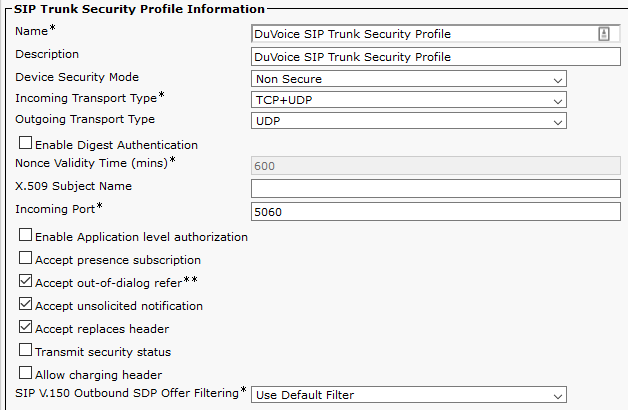This screenshot has height=410, width=628.
Task: Open Outgoing Transport Type dropdown
Action: click(x=409, y=121)
